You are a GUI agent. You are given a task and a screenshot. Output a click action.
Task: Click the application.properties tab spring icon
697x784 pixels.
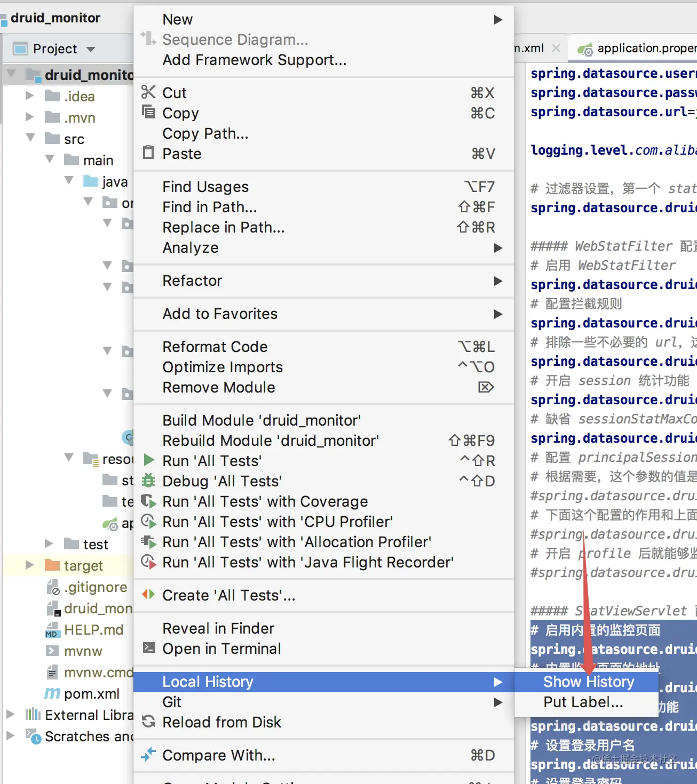pos(585,49)
